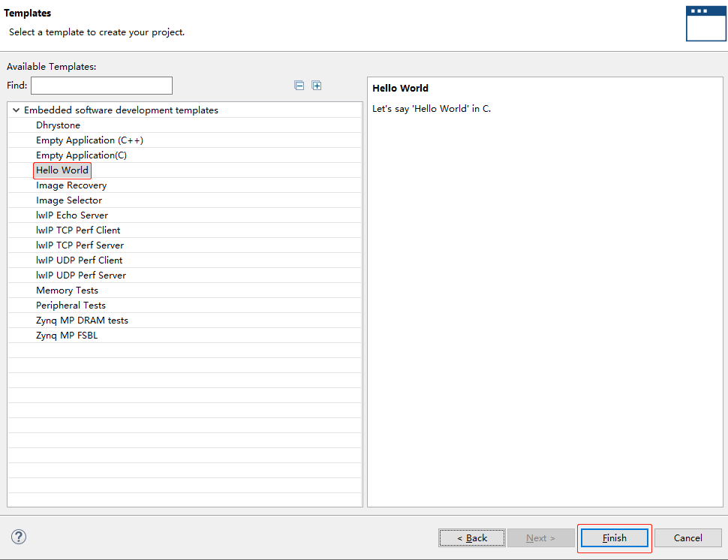This screenshot has width=728, height=560.
Task: Choose the Hello World template
Action: (x=62, y=170)
